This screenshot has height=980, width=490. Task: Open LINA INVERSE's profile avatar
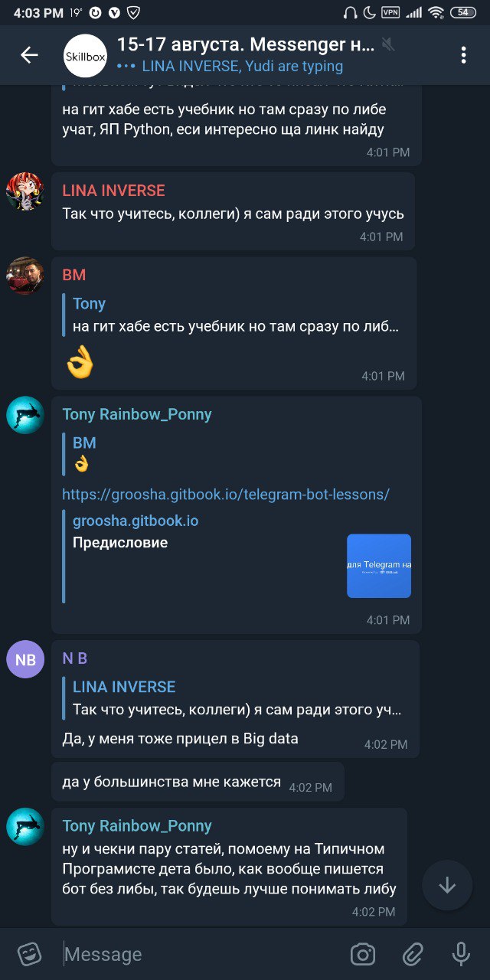coord(25,191)
